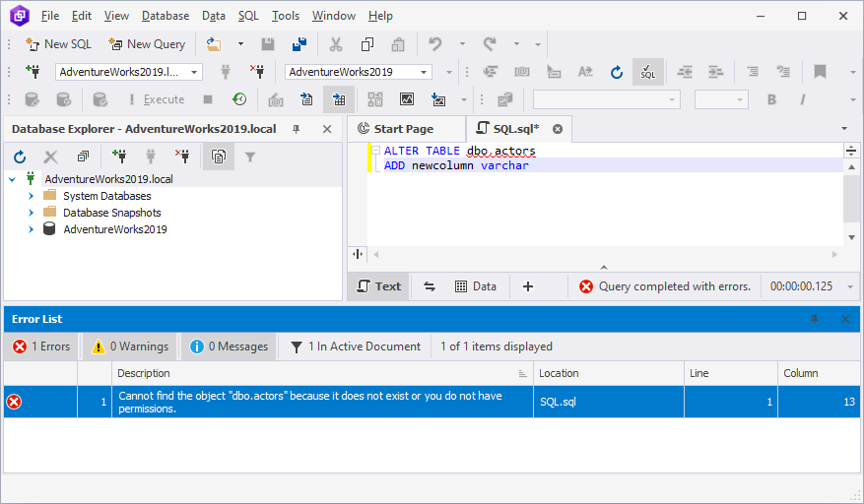Close the Database Explorer panel
This screenshot has width=864, height=504.
click(327, 129)
